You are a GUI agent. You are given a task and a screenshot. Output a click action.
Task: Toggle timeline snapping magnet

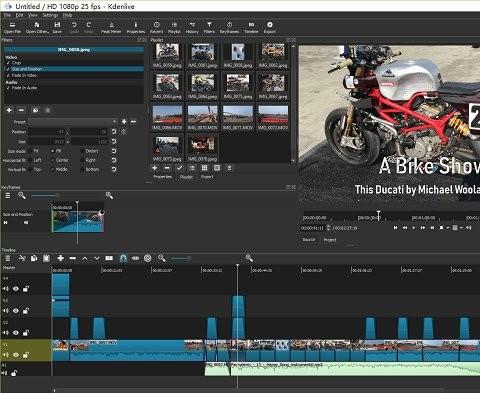pyautogui.click(x=123, y=258)
